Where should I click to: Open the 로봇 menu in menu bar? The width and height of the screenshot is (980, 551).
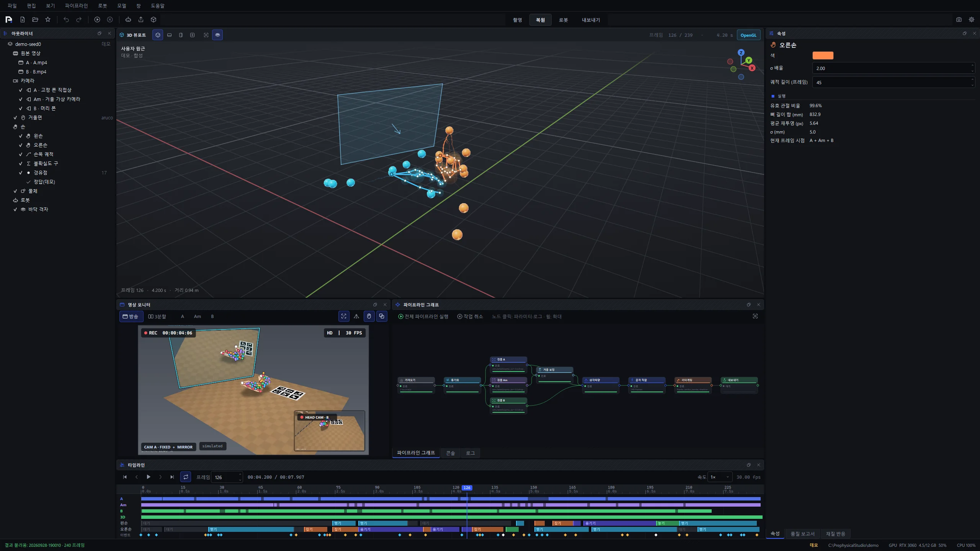[x=103, y=6]
